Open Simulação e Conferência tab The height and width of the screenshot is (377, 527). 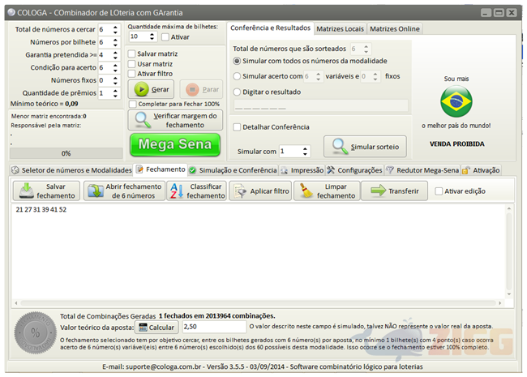point(233,170)
